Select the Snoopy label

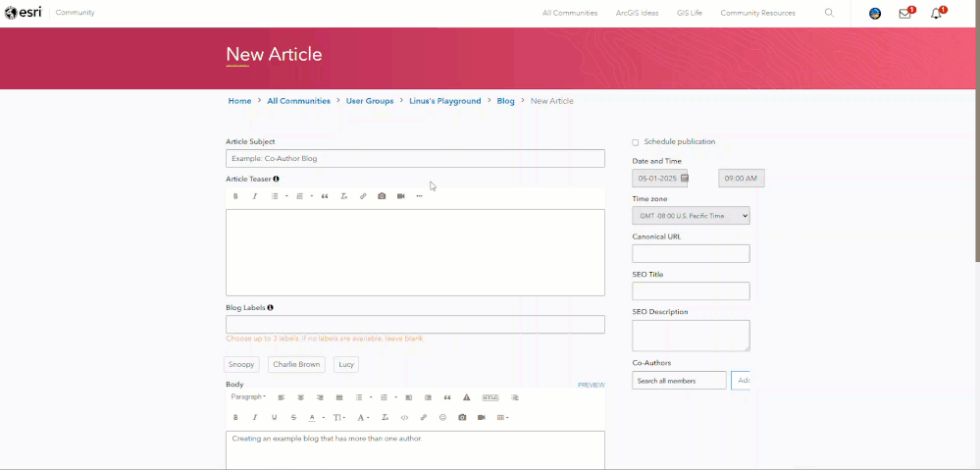coord(241,364)
